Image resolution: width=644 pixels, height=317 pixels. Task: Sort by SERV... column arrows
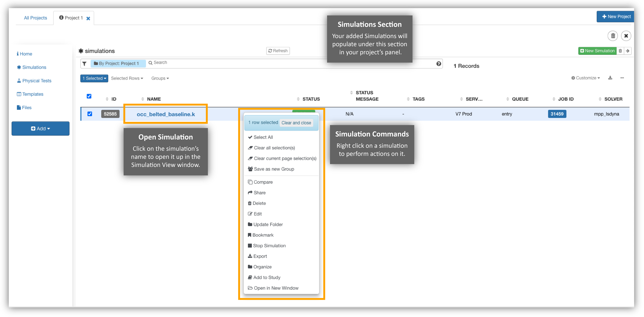[x=462, y=99]
